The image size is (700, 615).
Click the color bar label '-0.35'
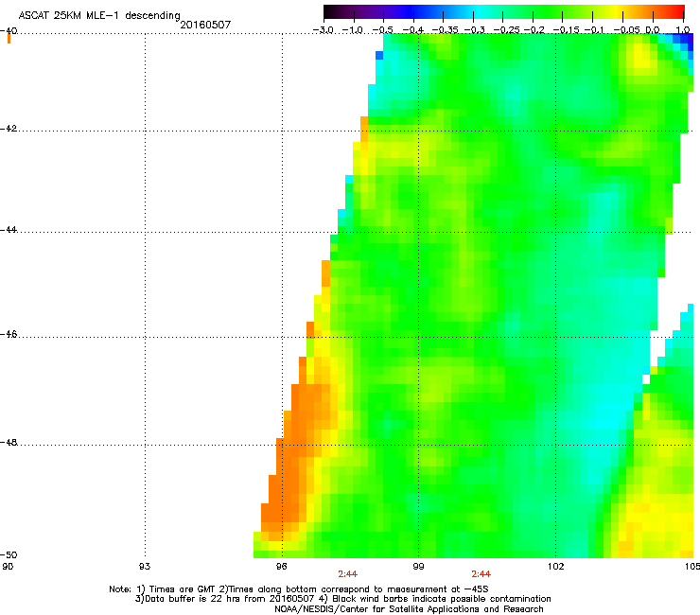445,30
